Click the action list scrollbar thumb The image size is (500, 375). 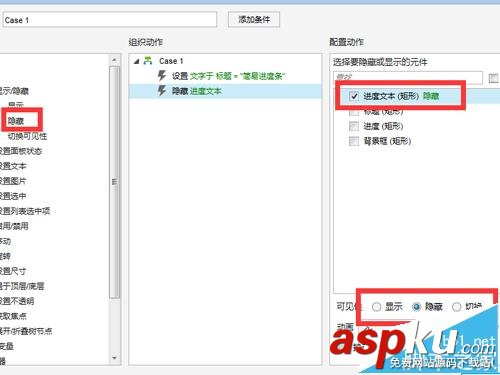(114, 182)
